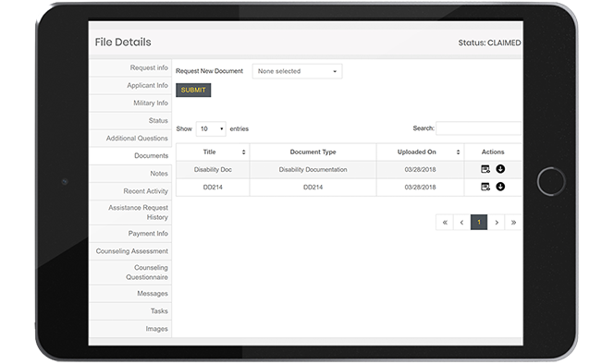Go to next page of results
The image size is (614, 364).
click(x=497, y=223)
